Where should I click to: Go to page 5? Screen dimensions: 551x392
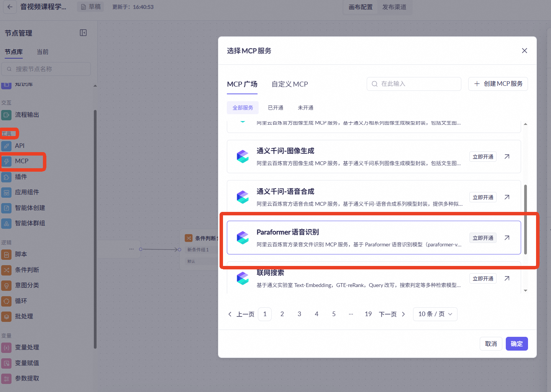click(x=334, y=314)
